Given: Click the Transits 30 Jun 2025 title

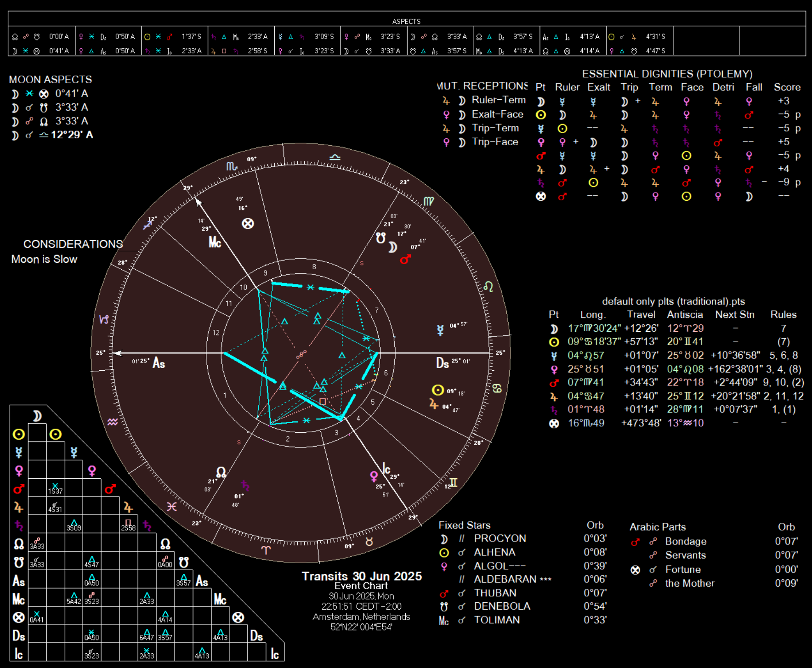Looking at the screenshot, I should tap(362, 576).
